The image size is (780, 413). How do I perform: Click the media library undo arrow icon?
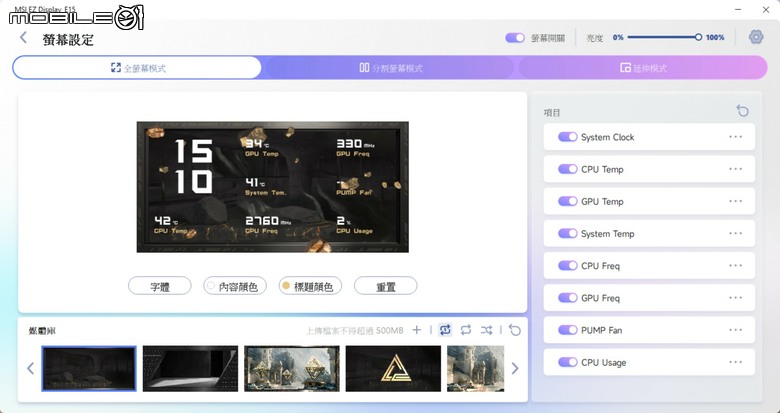point(515,330)
